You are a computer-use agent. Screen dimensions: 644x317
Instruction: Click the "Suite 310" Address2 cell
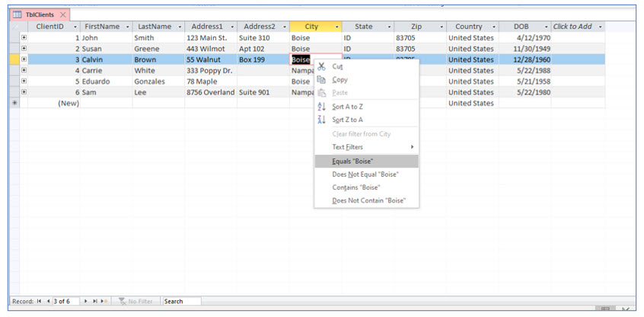(x=263, y=38)
